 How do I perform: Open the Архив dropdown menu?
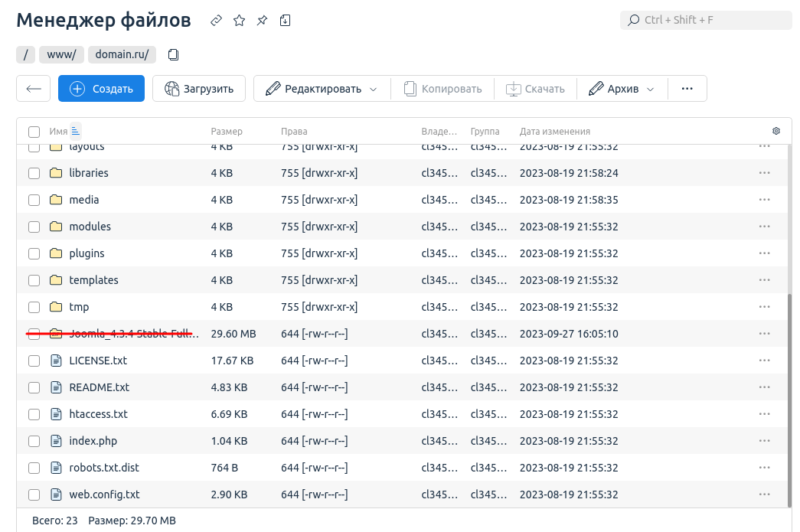622,89
